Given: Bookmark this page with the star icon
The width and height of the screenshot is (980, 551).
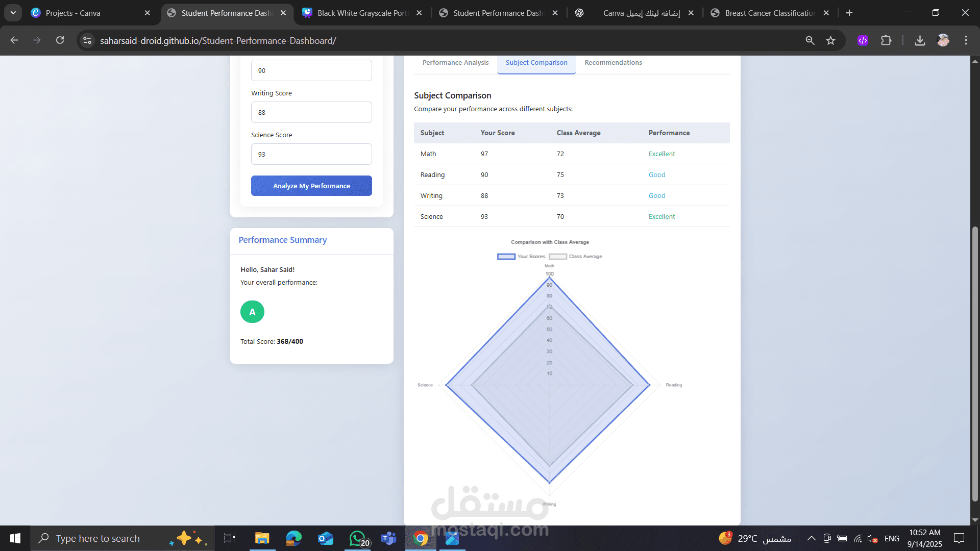Looking at the screenshot, I should (x=830, y=40).
